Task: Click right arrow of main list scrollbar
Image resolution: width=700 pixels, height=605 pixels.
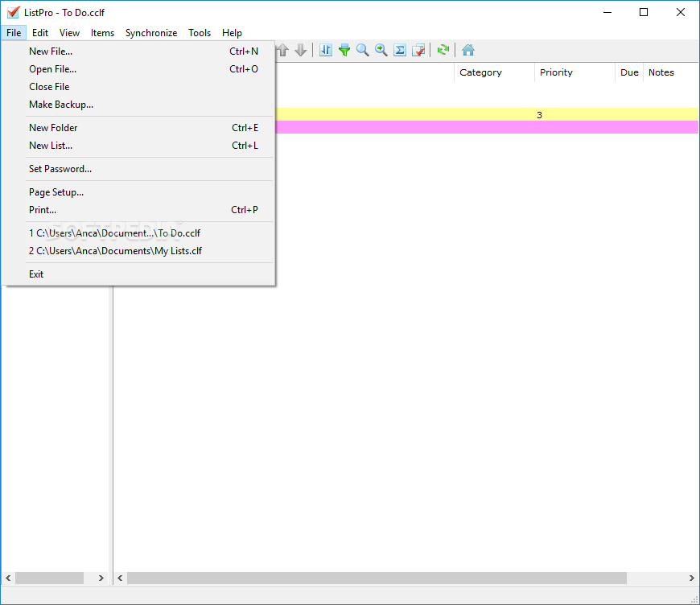Action: click(691, 578)
